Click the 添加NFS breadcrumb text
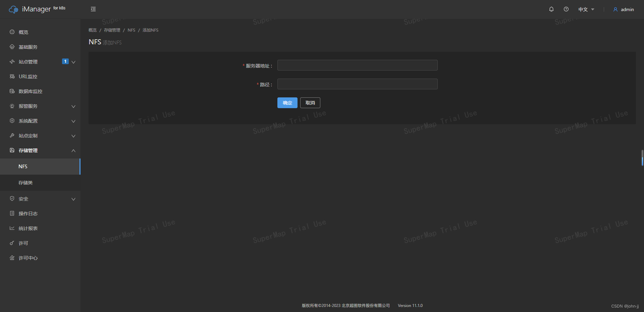The width and height of the screenshot is (644, 312). 150,30
